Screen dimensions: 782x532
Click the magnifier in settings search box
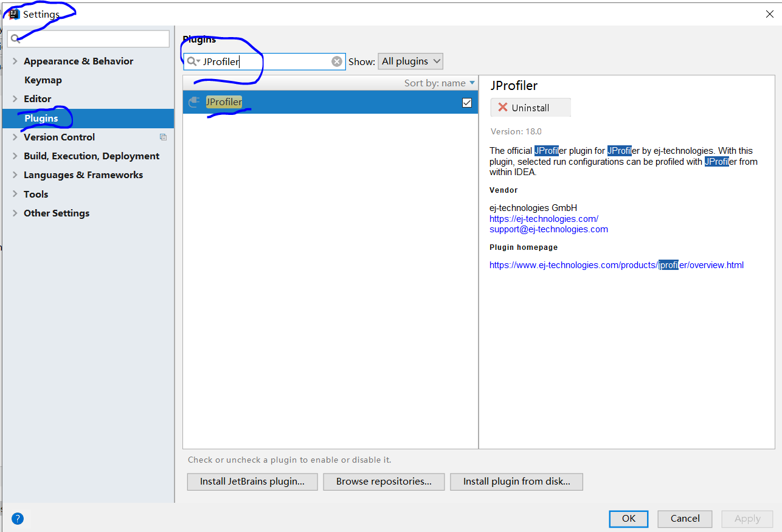(15, 38)
